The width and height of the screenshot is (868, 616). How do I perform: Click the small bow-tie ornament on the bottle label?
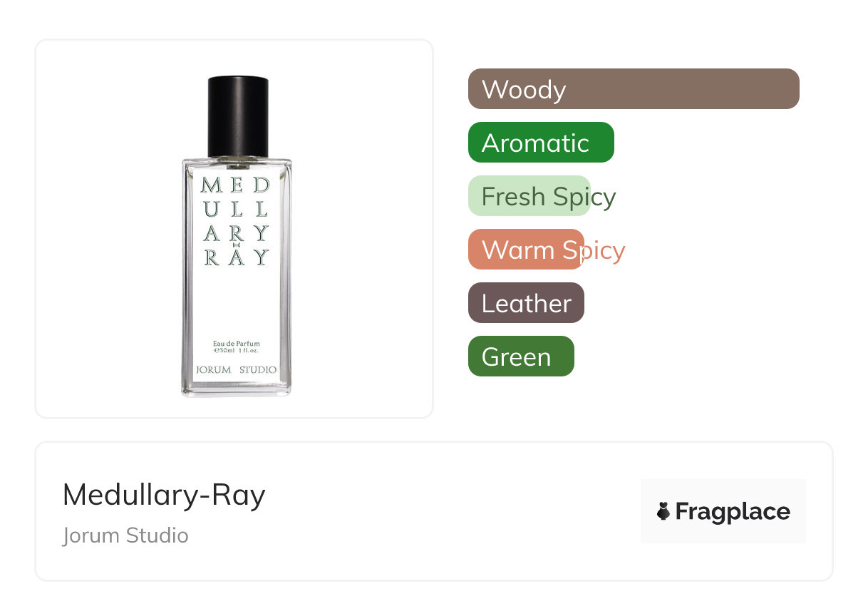237,245
